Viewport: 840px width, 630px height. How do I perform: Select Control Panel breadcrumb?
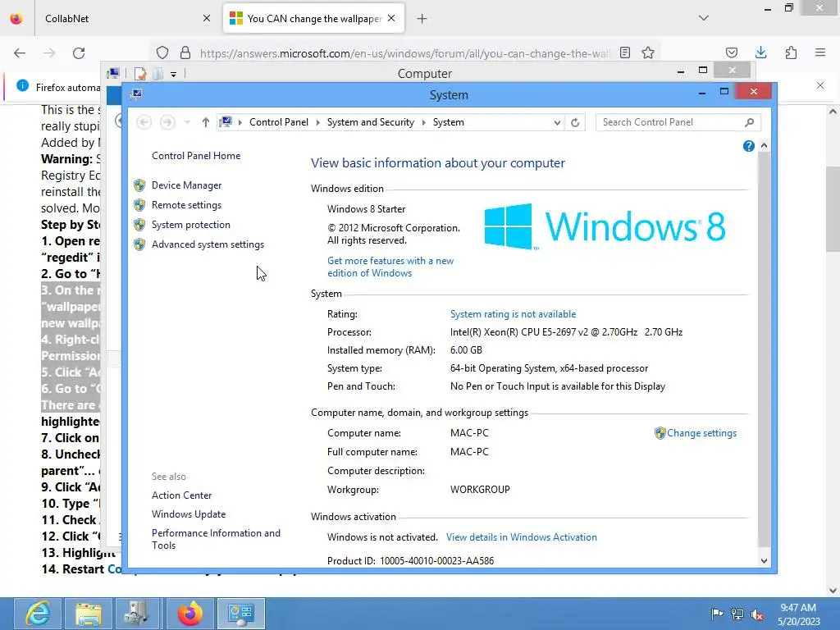(279, 123)
